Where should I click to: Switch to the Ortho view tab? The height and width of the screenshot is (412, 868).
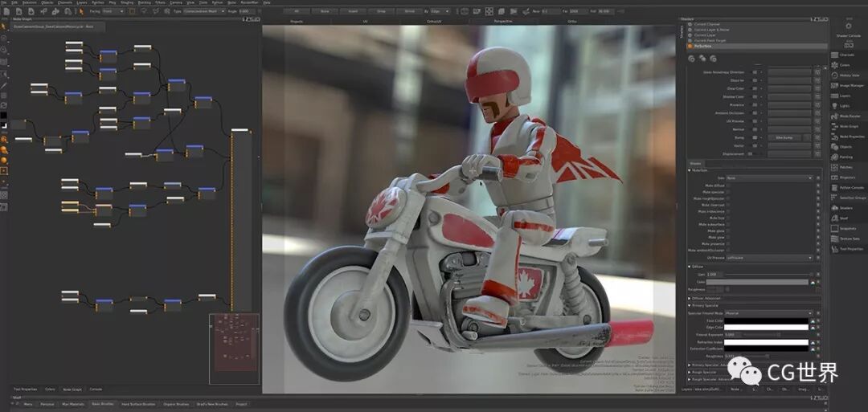572,21
